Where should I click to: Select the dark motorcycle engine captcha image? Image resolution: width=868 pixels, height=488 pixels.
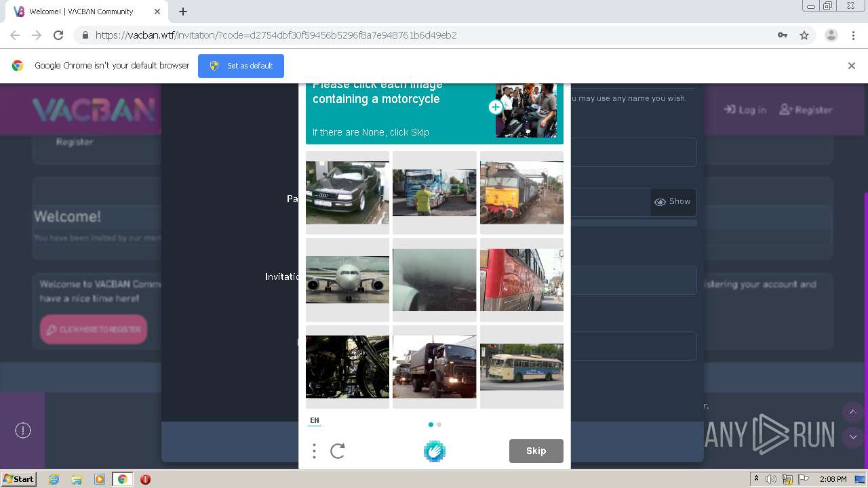pyautogui.click(x=347, y=367)
